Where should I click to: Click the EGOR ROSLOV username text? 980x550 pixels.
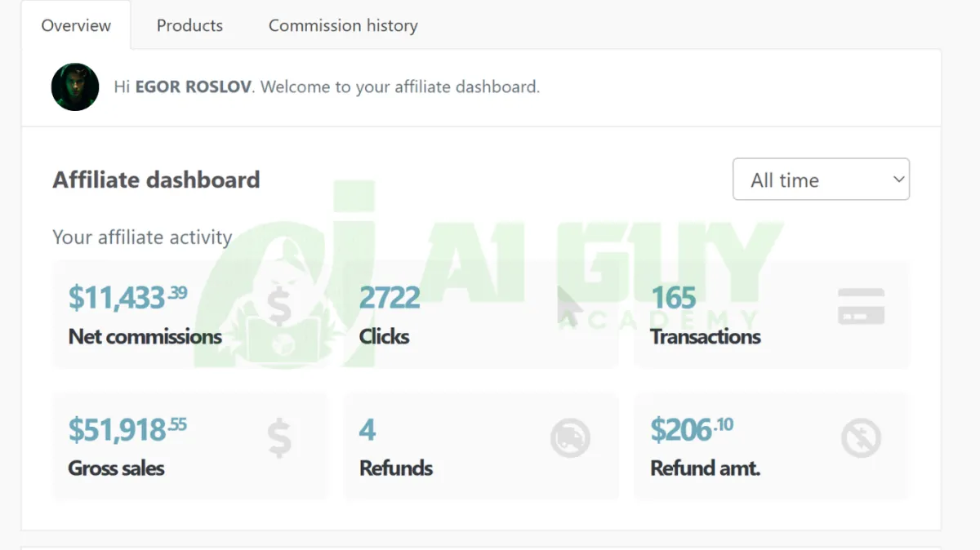pyautogui.click(x=193, y=86)
